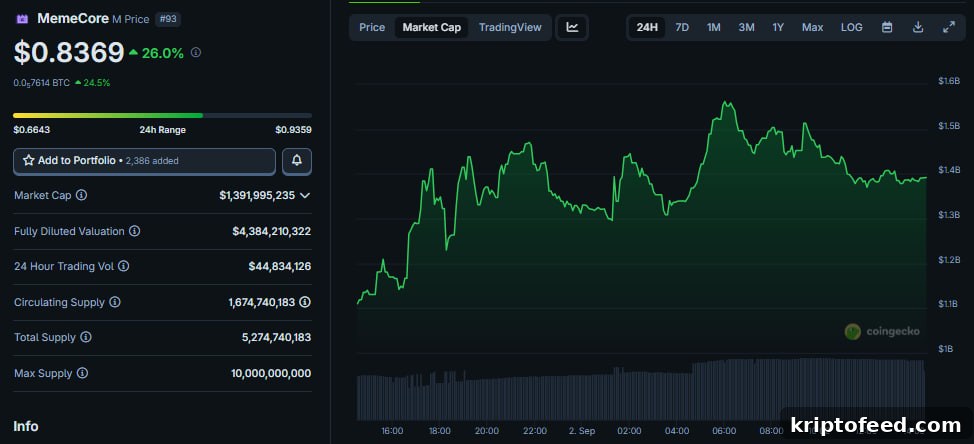
Task: Click the volume bars below chart
Action: click(641, 389)
